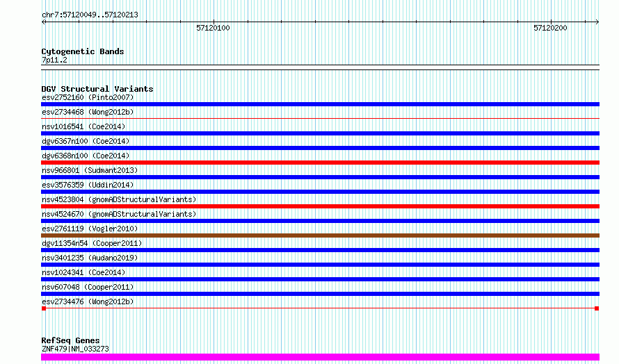Open variant nsv966801 (Sudmant2013) label
619x364 pixels.
pos(90,170)
